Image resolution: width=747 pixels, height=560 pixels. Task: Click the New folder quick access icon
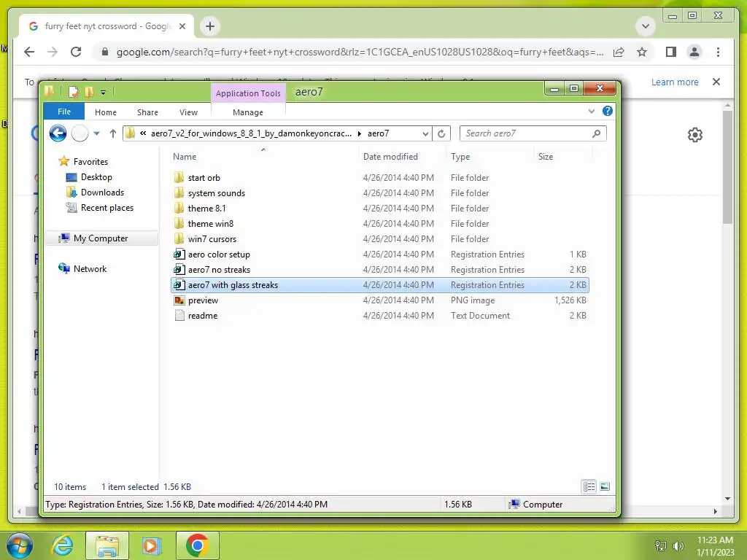[89, 92]
